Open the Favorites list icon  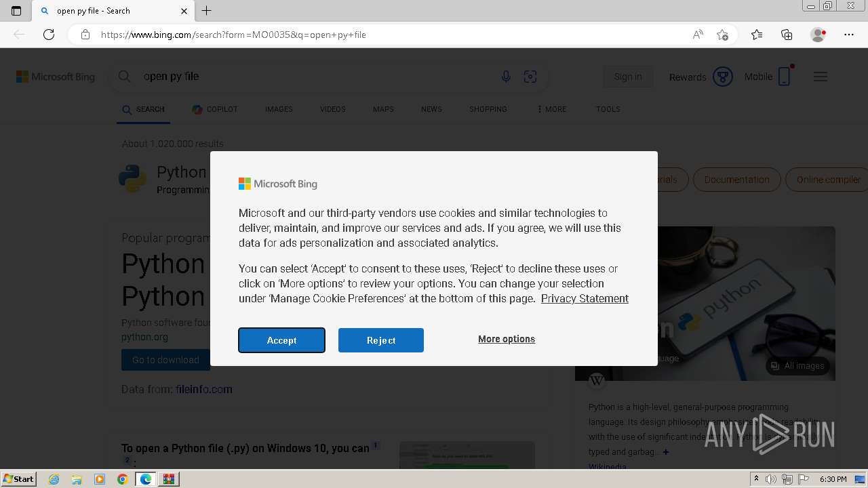pos(757,35)
